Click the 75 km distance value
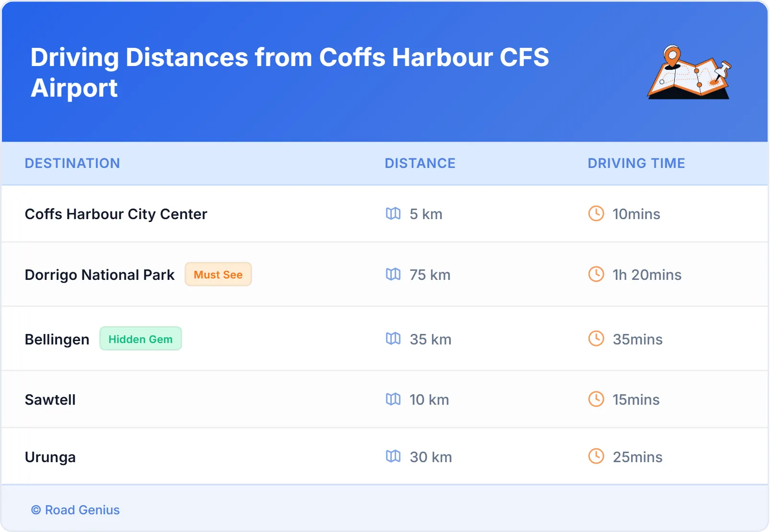Viewport: 770px width, 532px height. [430, 275]
